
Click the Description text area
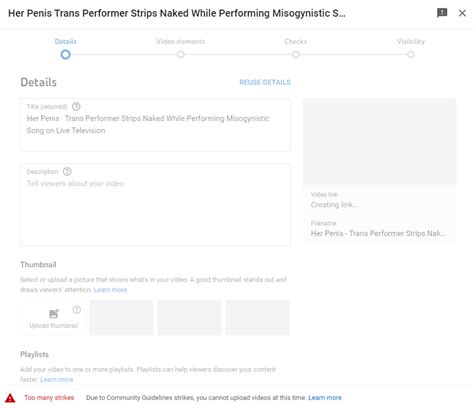point(155,205)
